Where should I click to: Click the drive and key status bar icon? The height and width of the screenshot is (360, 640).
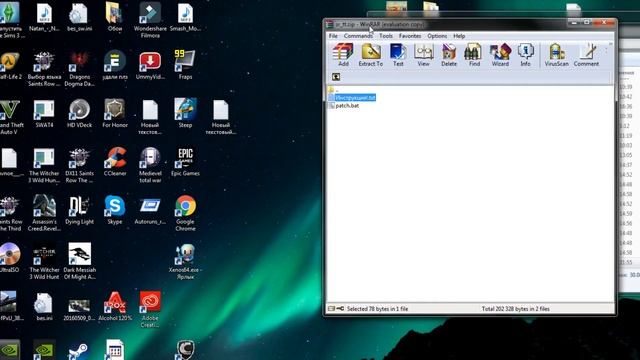(x=336, y=309)
